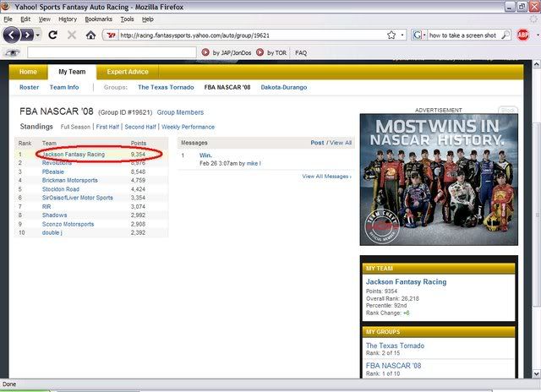Open the Edit menu

(x=25, y=19)
